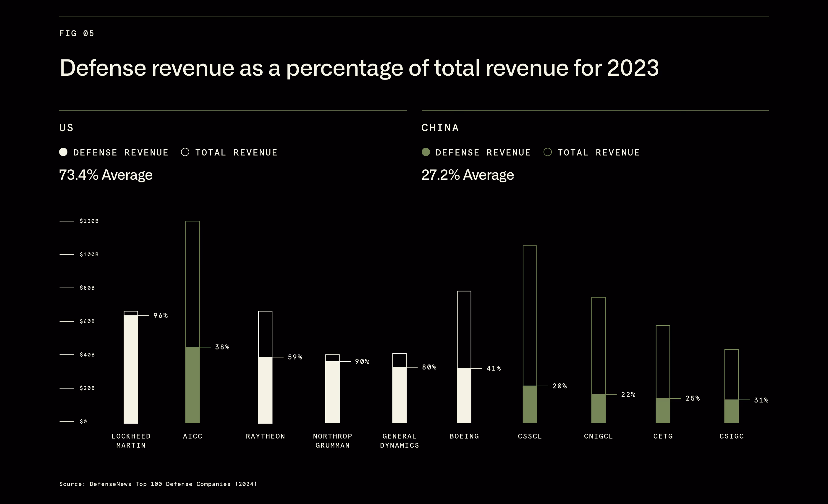Image resolution: width=828 pixels, height=504 pixels.
Task: Click the "90%" value next to Northrop Grumman
Action: 362,362
